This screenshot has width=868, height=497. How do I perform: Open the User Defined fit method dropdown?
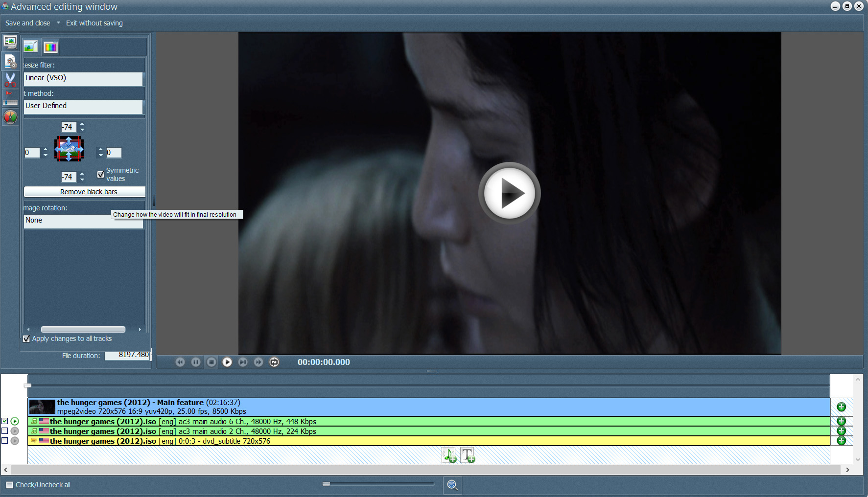click(x=83, y=106)
